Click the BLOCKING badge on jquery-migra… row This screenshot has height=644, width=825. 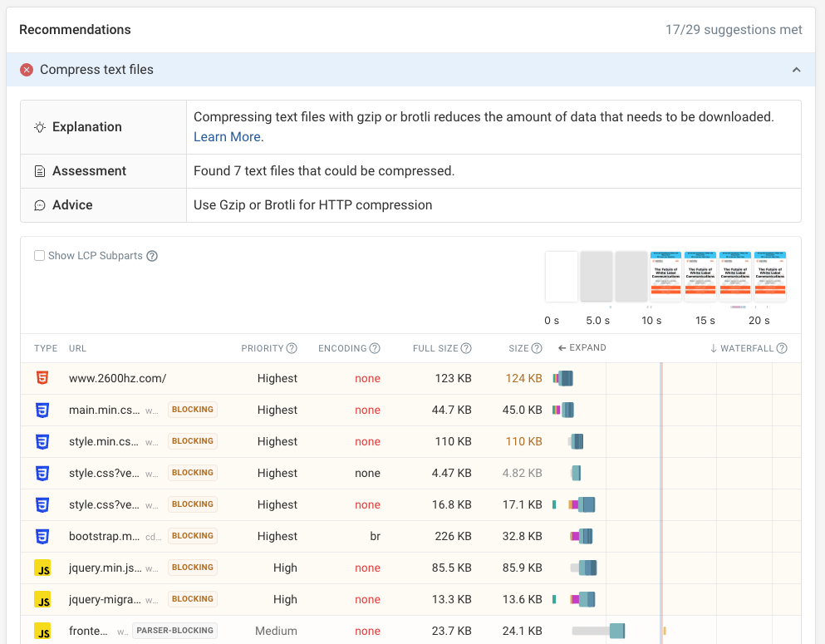pos(193,599)
